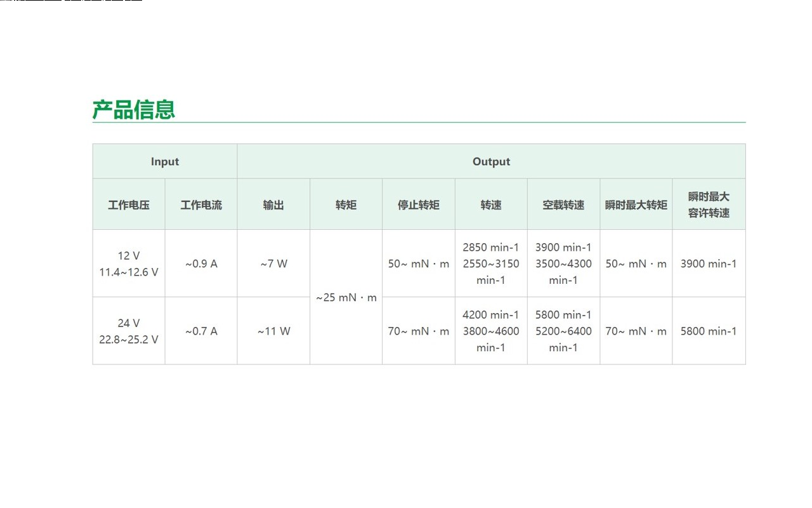Viewport: 812px width, 508px height.
Task: Click the 工作电压 column header
Action: [x=129, y=204]
